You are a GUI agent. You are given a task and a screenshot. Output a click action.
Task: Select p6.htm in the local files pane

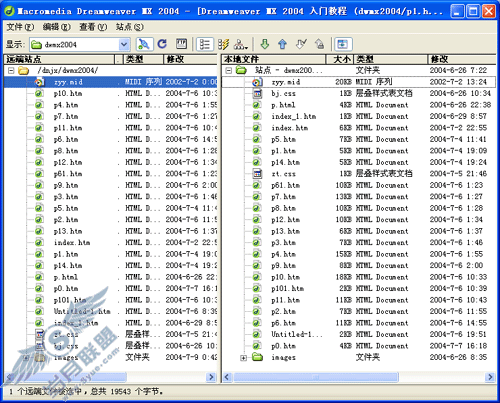click(x=283, y=323)
